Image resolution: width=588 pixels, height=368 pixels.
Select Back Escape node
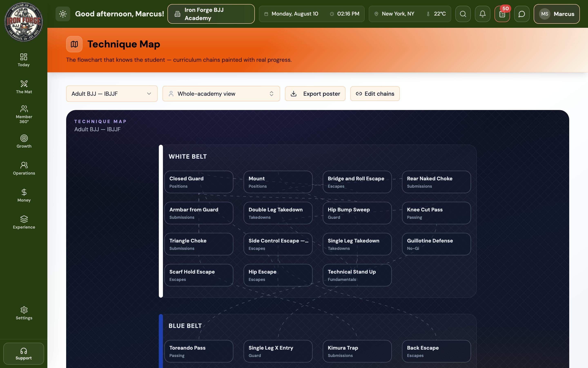coord(436,351)
